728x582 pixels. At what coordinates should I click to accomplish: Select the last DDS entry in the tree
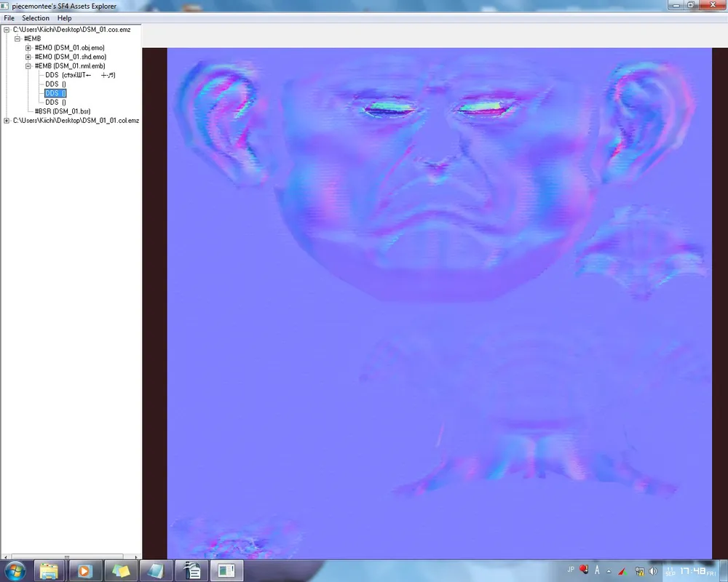coord(55,103)
